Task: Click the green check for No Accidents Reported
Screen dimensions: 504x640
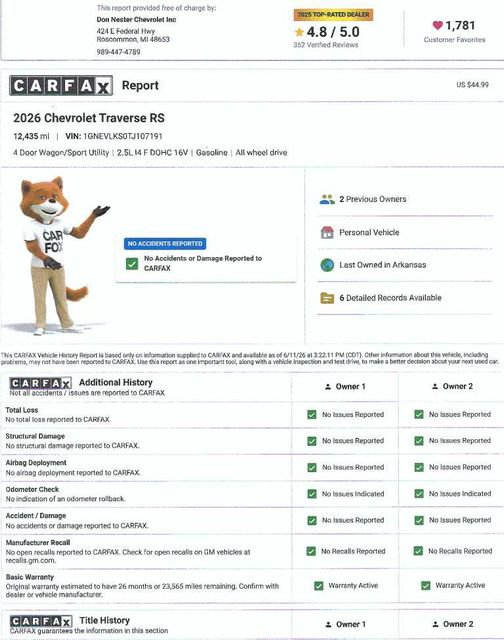Action: [132, 264]
